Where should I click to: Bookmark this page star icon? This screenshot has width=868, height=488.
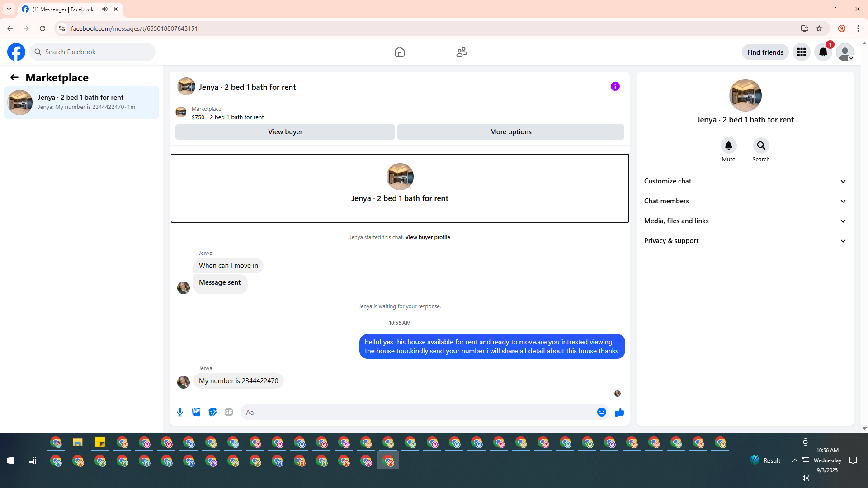[819, 28]
